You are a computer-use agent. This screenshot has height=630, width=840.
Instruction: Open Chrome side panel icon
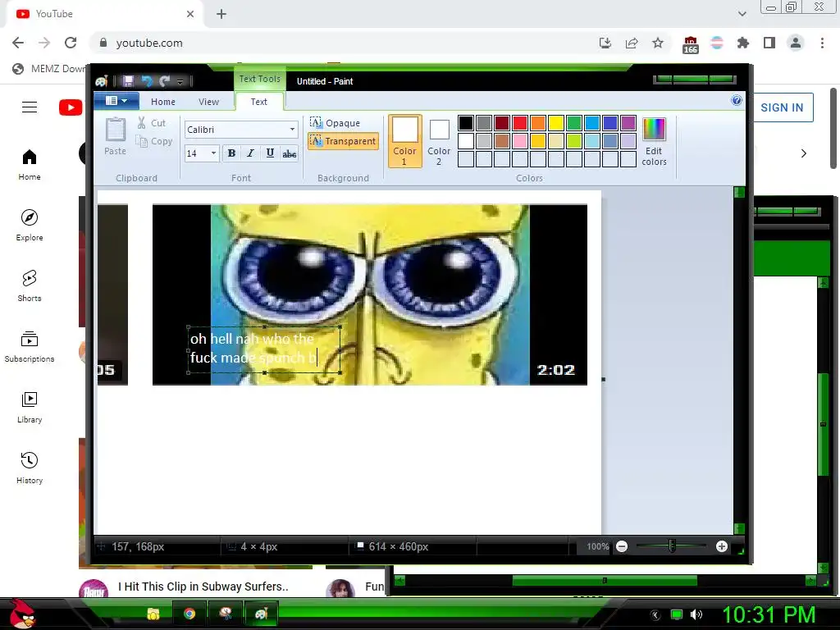(769, 43)
